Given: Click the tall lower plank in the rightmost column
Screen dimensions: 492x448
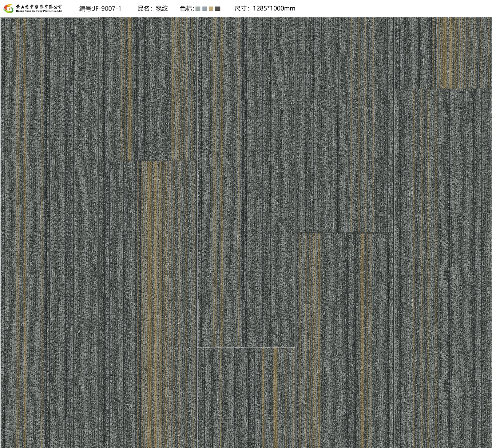Looking at the screenshot, I should click(443, 268).
